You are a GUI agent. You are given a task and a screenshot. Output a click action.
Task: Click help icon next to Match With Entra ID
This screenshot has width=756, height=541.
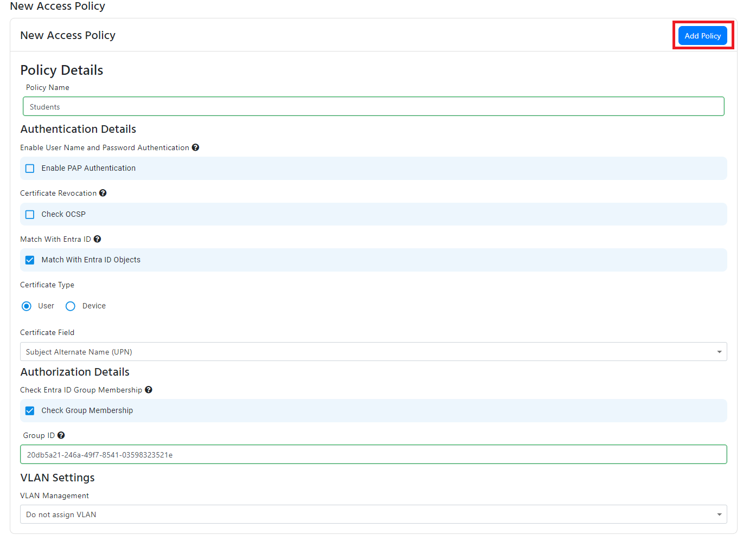[x=98, y=239]
